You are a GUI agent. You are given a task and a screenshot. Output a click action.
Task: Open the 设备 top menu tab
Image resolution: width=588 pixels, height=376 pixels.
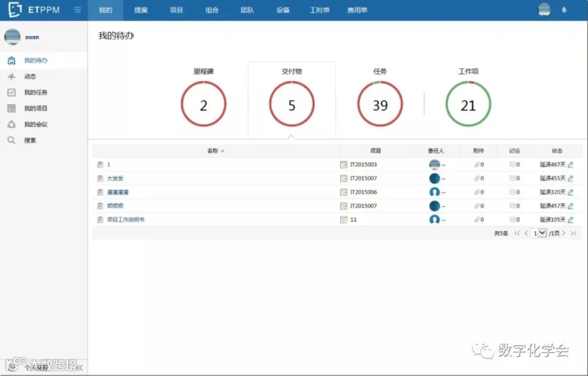click(283, 10)
